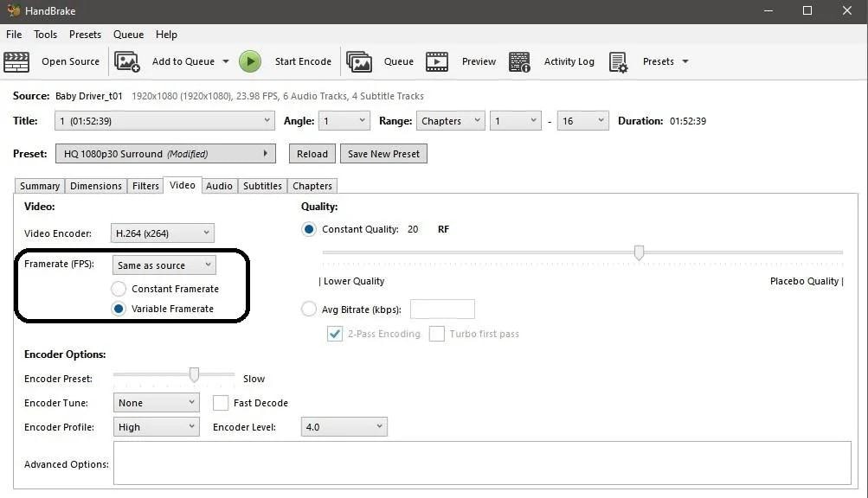Click the HandBrake logo in title bar
This screenshot has width=868, height=498.
(13, 10)
